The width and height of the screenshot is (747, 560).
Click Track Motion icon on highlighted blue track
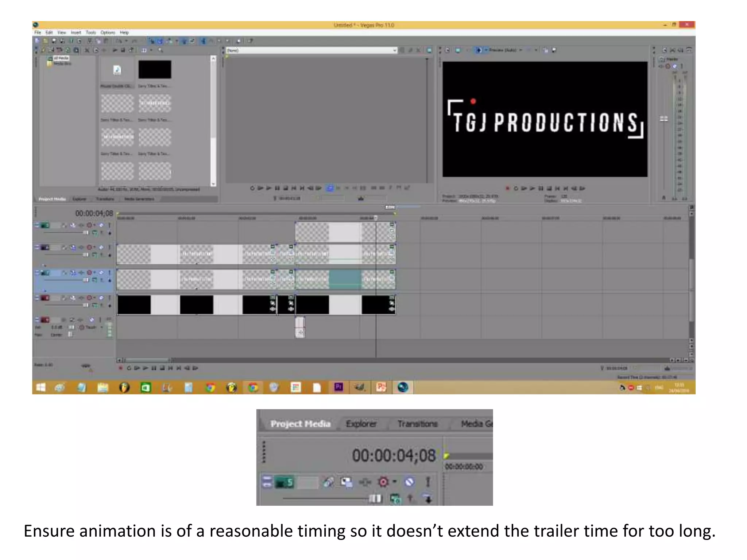[73, 273]
